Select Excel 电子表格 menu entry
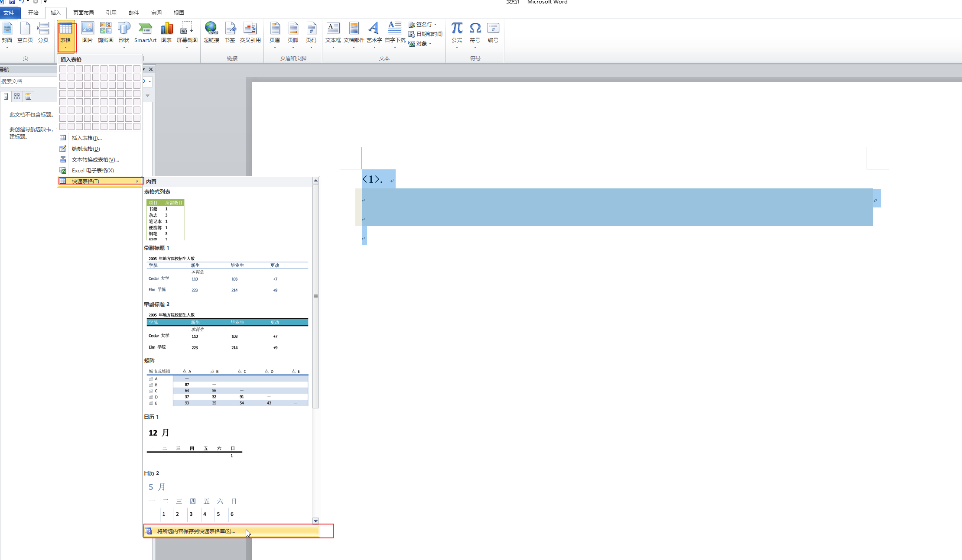Image resolution: width=962 pixels, height=560 pixels. [x=93, y=170]
